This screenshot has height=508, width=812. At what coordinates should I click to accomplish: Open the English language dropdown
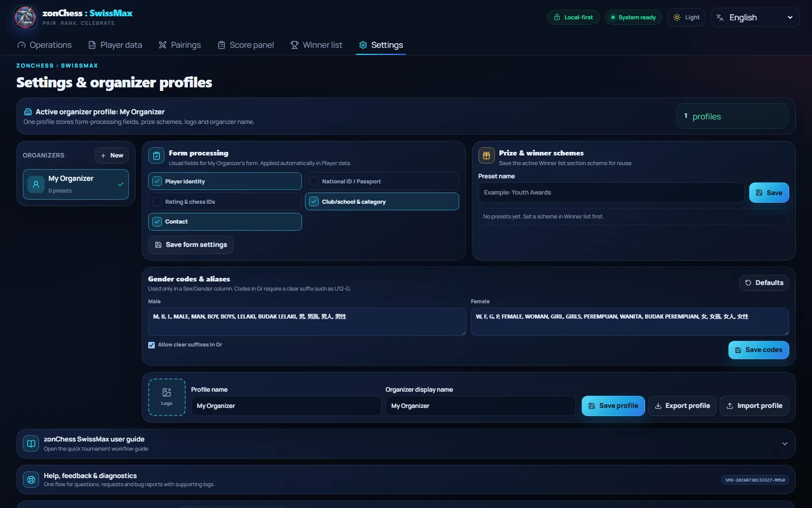pos(755,17)
